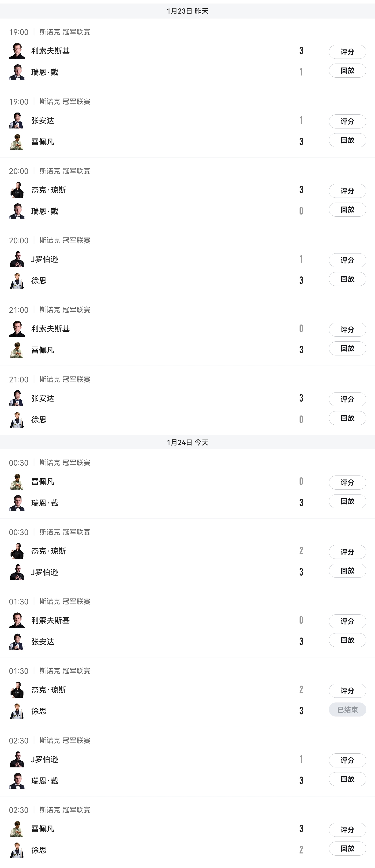Click 张安达's avatar in 01:30 match
This screenshot has height=868, width=375.
(x=17, y=642)
